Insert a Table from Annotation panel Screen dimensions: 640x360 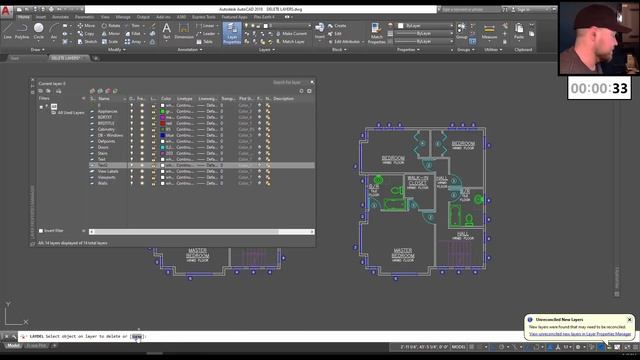tap(204, 42)
